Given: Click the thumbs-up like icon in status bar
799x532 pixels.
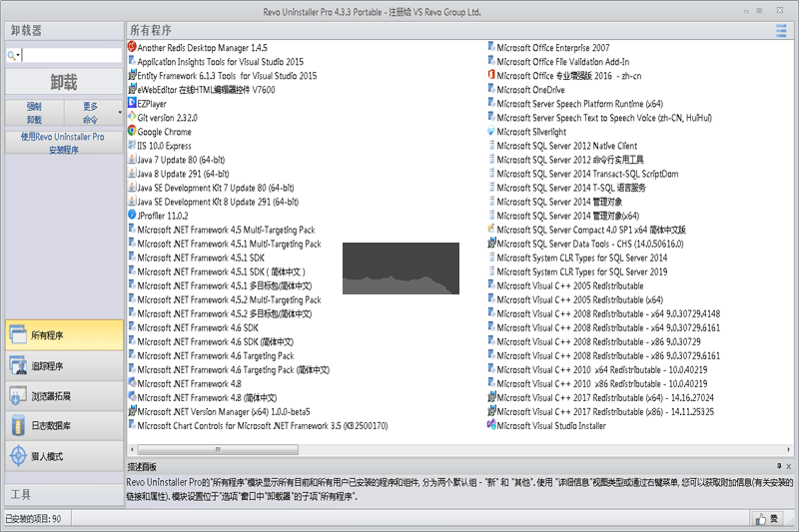Looking at the screenshot, I should pos(761,519).
